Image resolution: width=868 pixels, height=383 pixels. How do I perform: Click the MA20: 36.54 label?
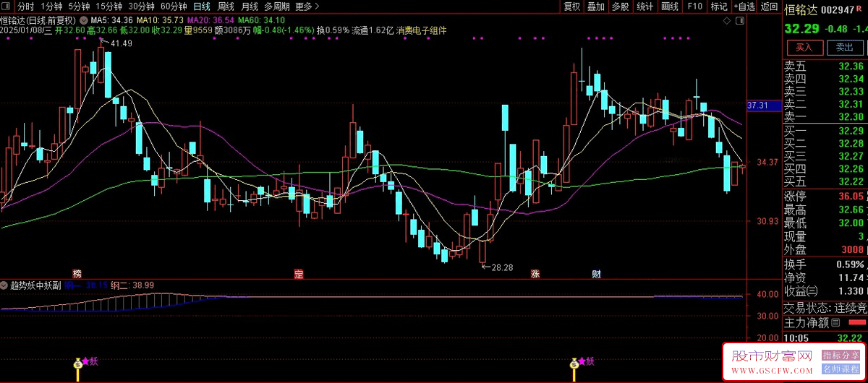click(210, 20)
